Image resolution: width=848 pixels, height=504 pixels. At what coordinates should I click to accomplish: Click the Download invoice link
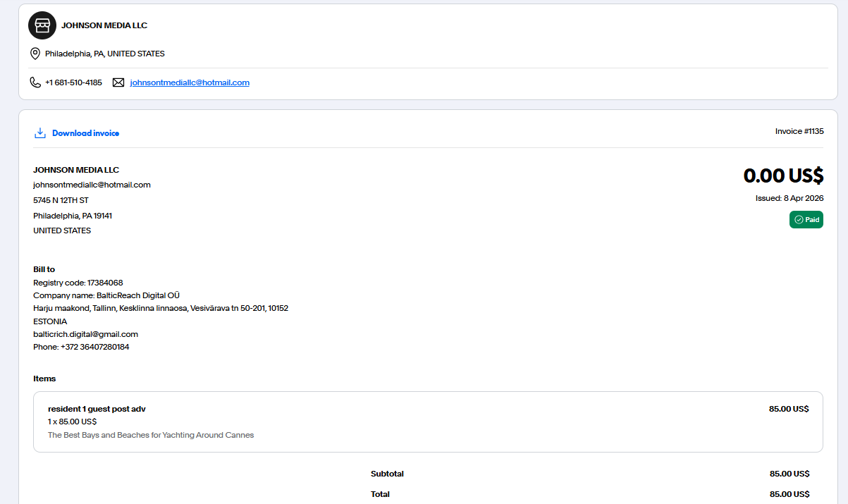tap(85, 133)
